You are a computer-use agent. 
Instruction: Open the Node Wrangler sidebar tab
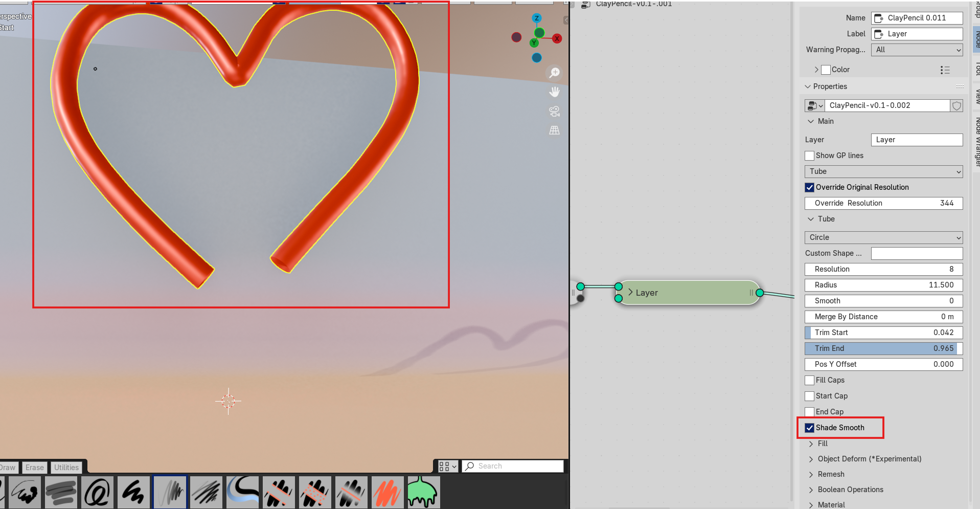(976, 142)
